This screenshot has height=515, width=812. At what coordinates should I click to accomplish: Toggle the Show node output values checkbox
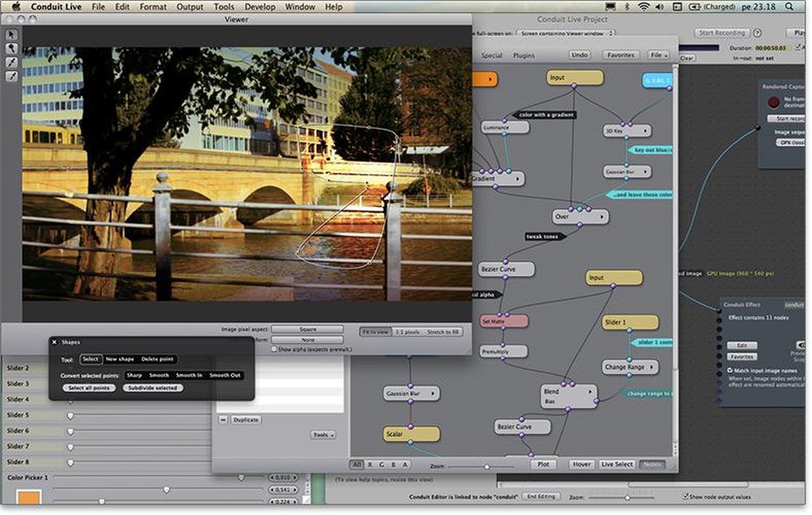pyautogui.click(x=685, y=496)
